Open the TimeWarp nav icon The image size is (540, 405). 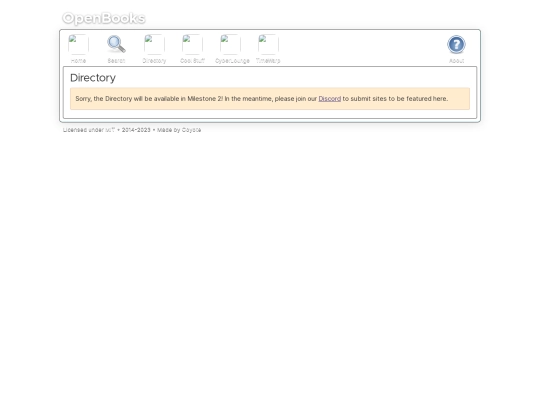[x=268, y=45]
